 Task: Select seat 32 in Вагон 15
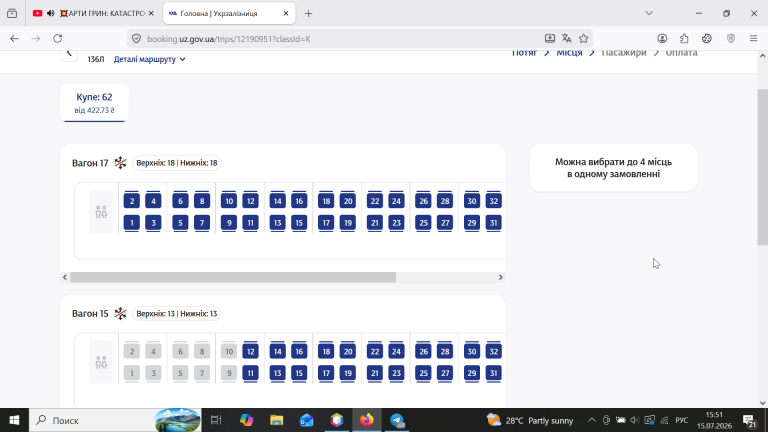click(493, 351)
